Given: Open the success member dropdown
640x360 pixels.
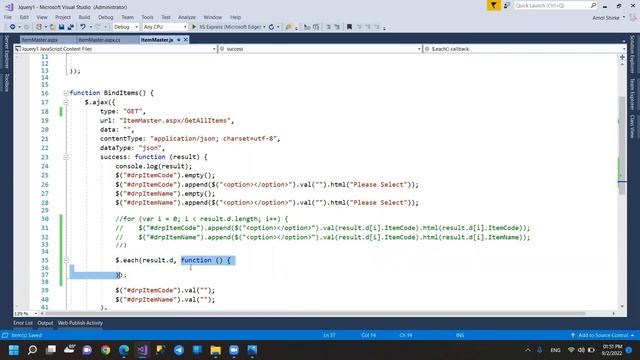Looking at the screenshot, I should [320, 49].
